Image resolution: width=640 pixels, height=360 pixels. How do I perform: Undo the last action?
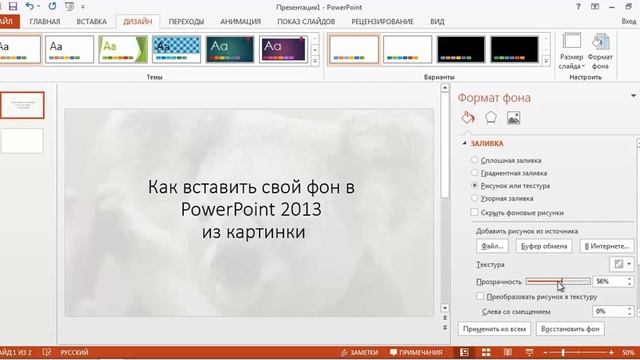click(30, 6)
